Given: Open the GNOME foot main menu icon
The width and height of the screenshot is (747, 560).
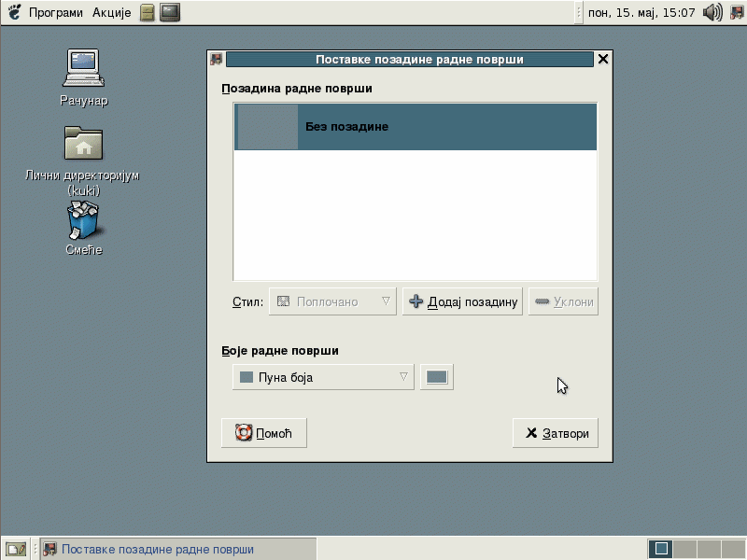Looking at the screenshot, I should 14,12.
